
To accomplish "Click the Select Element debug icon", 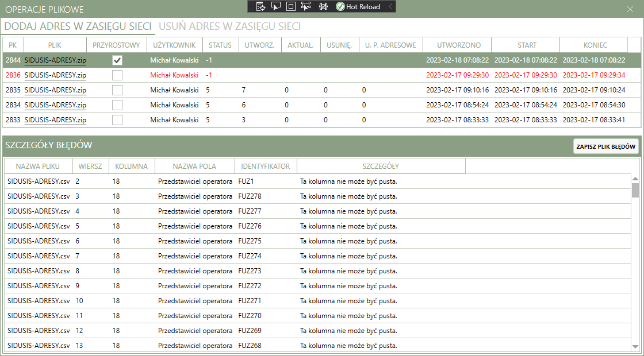I will [275, 6].
